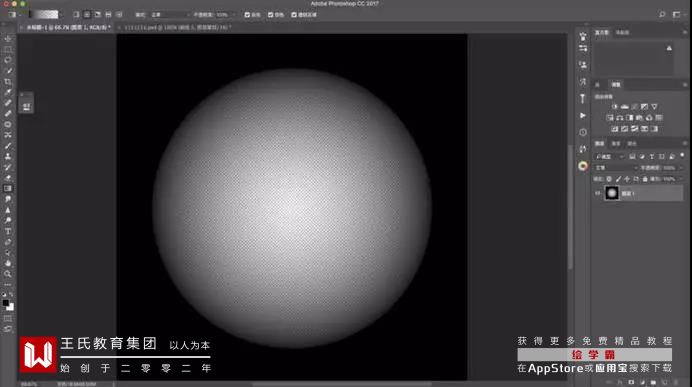
Task: Change the screen mode
Action: [8, 329]
